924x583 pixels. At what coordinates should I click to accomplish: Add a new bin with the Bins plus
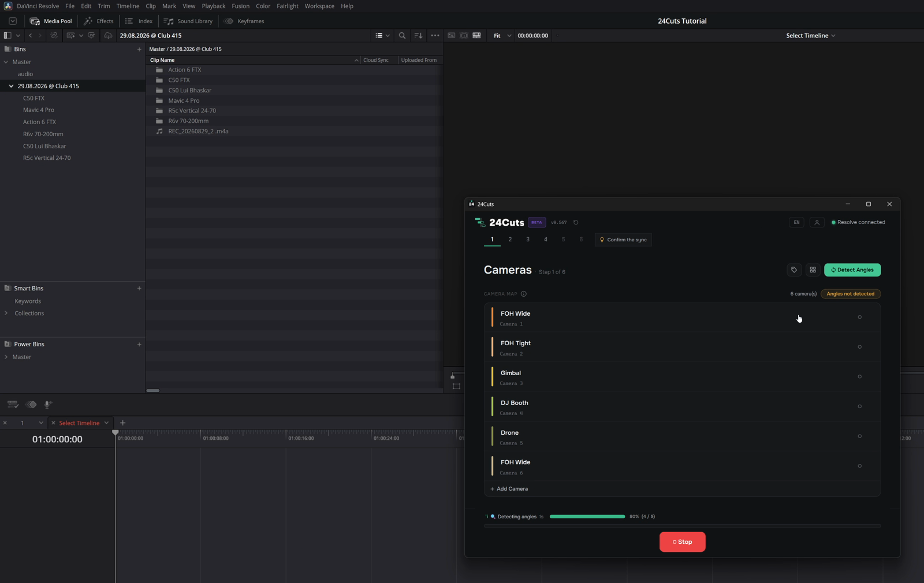[x=139, y=50]
